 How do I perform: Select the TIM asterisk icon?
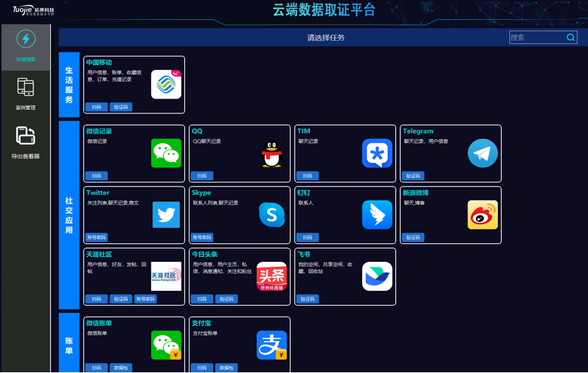click(x=378, y=153)
